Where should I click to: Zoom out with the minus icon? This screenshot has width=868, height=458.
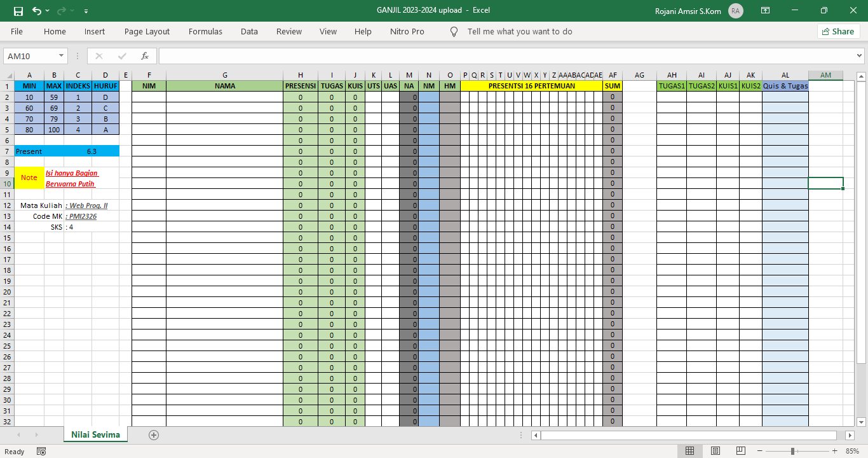click(x=758, y=451)
